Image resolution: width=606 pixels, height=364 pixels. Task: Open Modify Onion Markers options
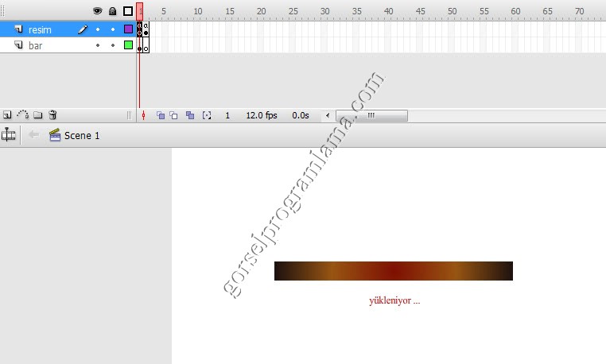point(207,115)
